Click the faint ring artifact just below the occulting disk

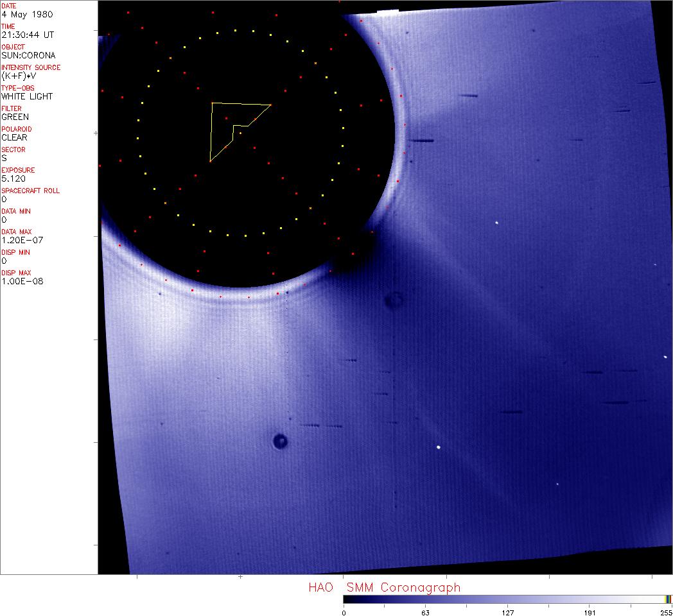point(393,300)
